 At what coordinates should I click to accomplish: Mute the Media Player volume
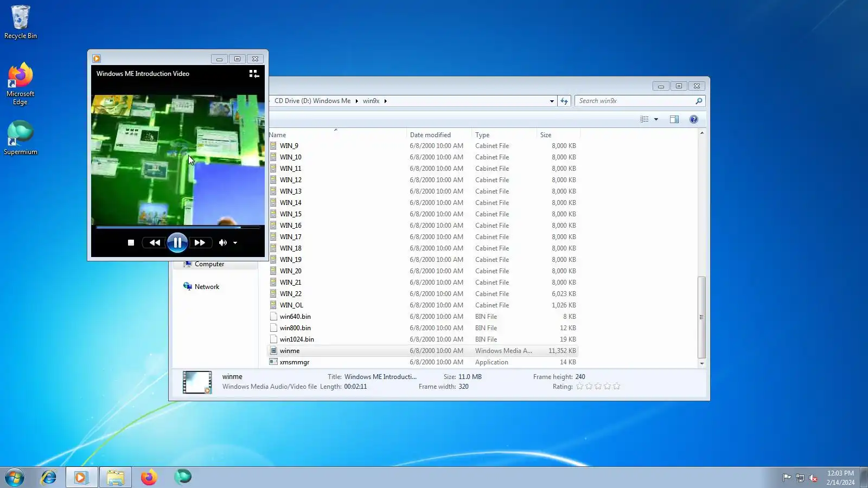tap(222, 243)
